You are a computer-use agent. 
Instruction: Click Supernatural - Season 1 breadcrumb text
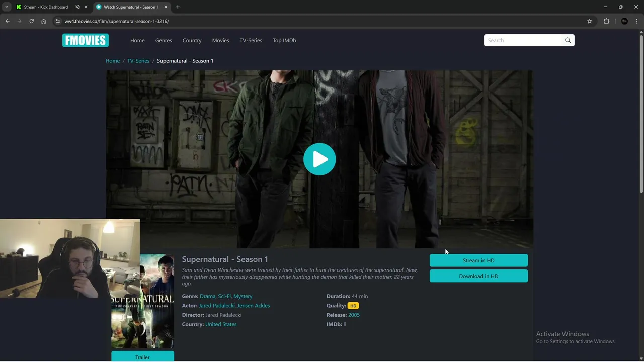[185, 61]
